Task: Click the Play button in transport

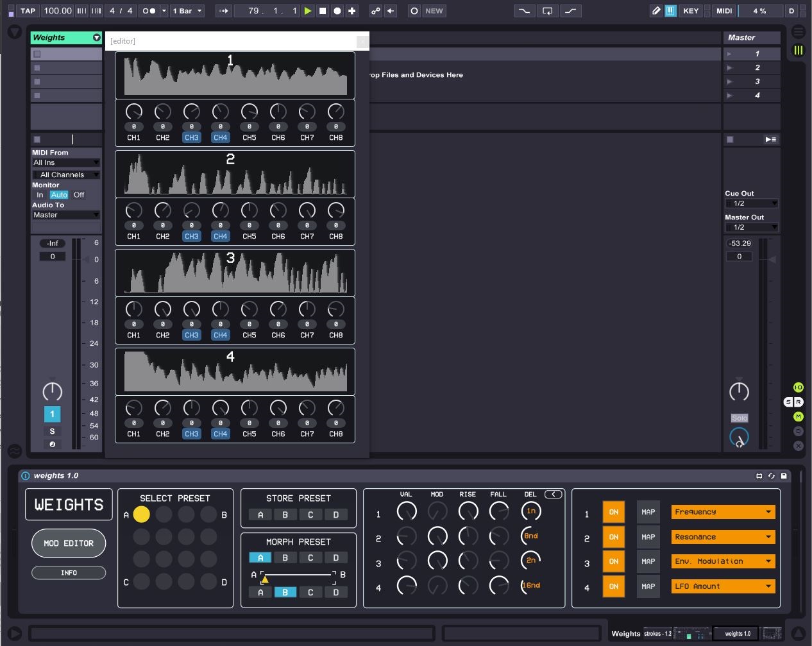Action: click(x=308, y=11)
